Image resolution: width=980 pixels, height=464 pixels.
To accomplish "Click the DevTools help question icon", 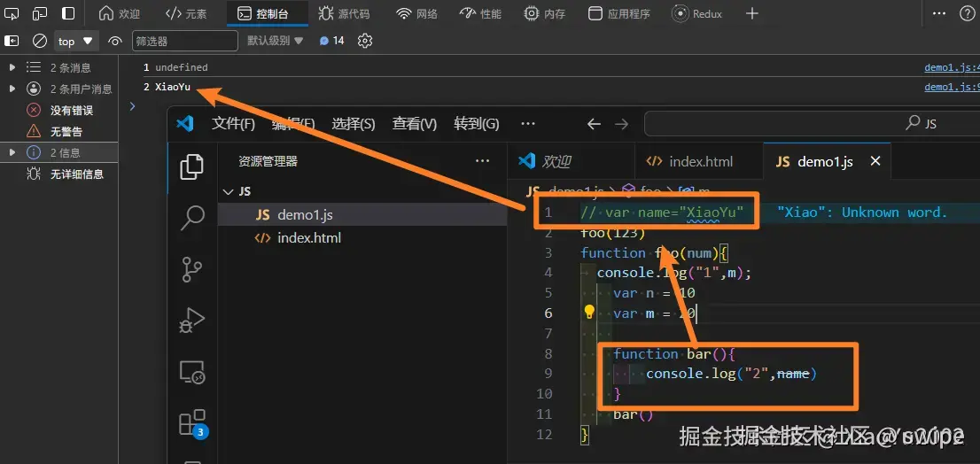I will pos(966,13).
